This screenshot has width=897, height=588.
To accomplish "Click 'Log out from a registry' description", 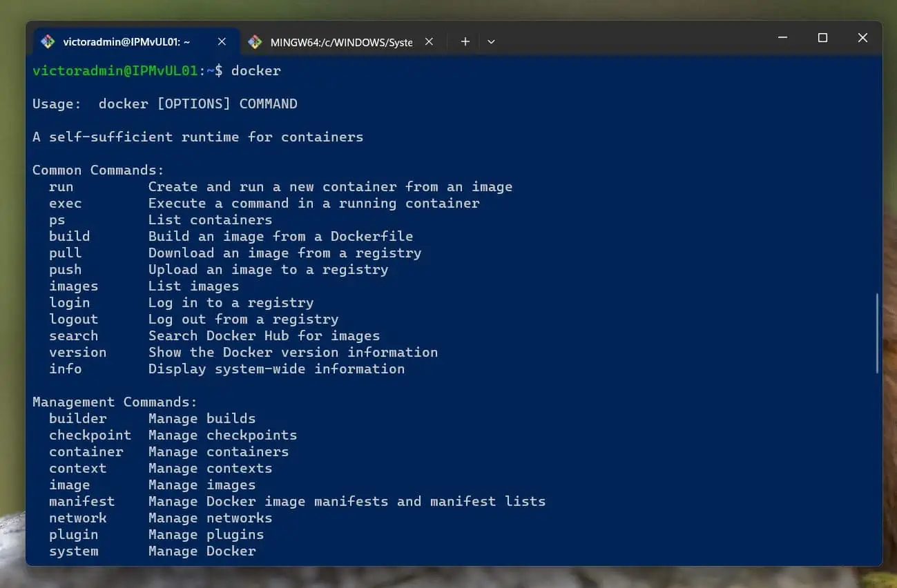I will [244, 319].
